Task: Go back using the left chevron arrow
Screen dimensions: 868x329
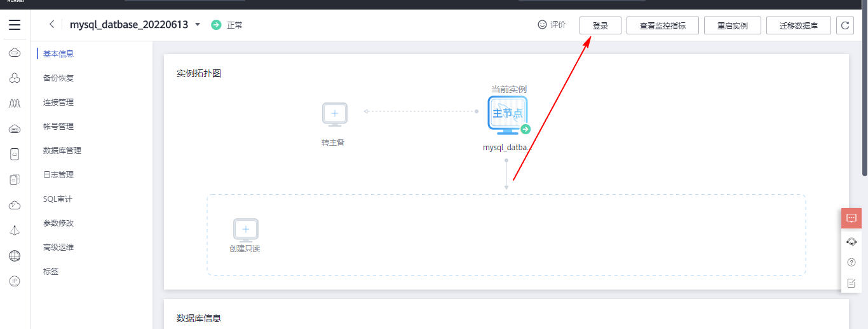Action: click(51, 24)
